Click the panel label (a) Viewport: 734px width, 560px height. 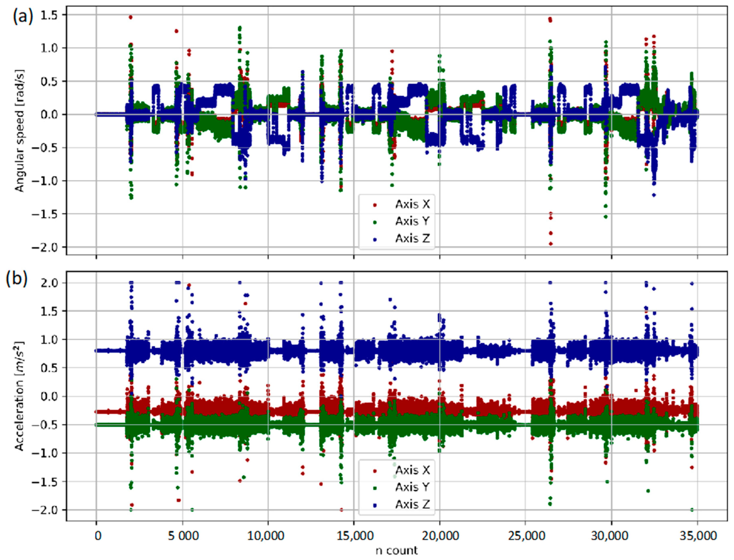[x=23, y=16]
